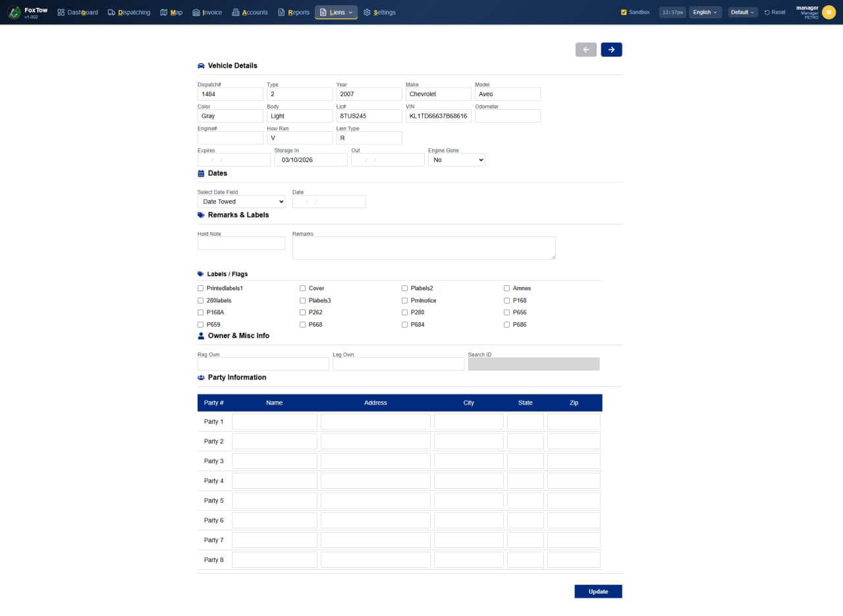Open the Select Date Field dropdown
The image size is (843, 616).
coord(241,201)
